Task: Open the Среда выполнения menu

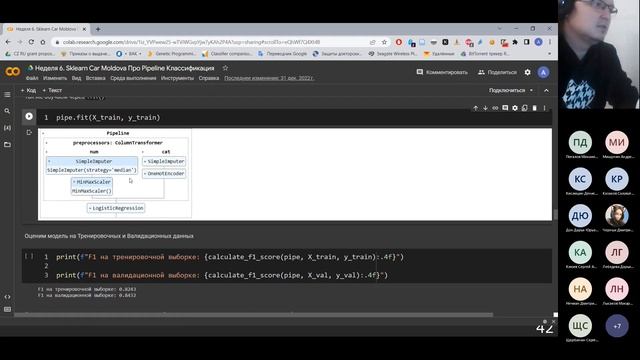Action: point(133,78)
